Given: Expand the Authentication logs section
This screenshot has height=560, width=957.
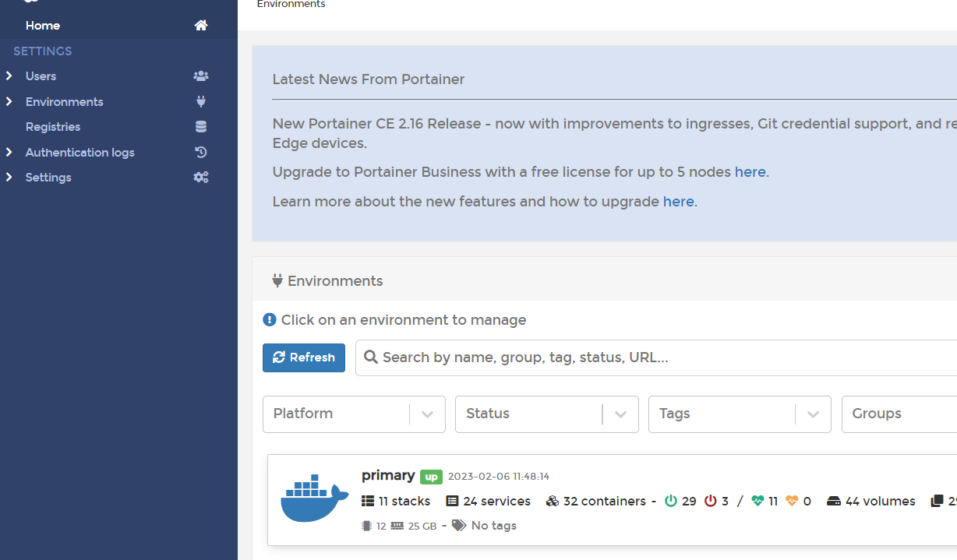Looking at the screenshot, I should click(x=9, y=153).
